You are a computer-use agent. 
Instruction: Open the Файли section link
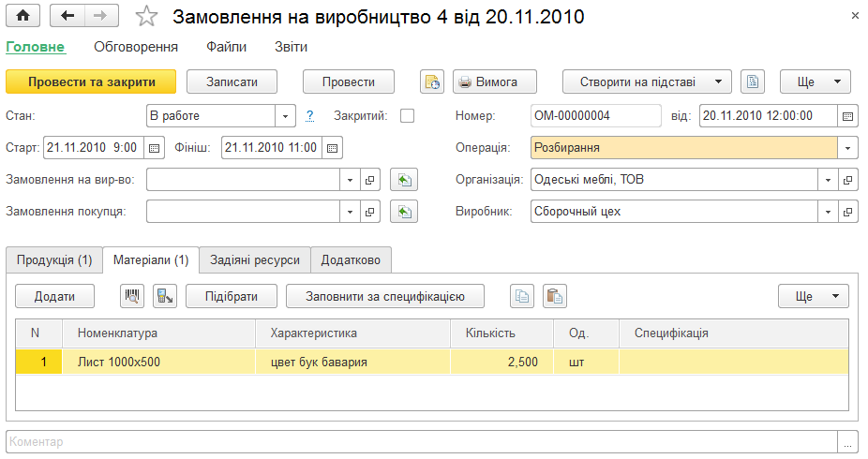227,47
